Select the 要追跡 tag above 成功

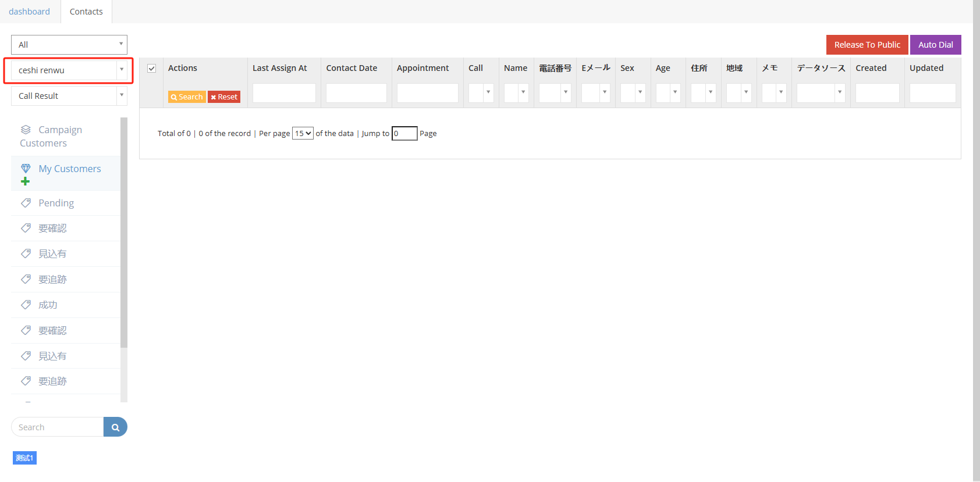(66, 279)
